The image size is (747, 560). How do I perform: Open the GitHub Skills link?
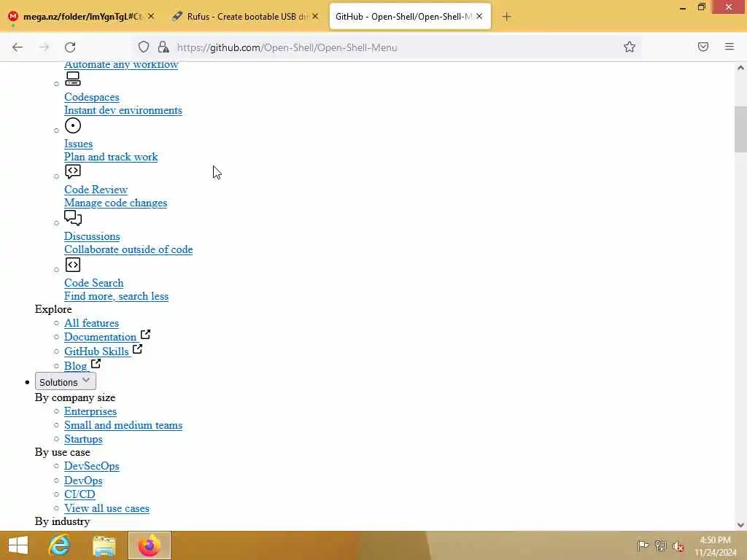(97, 351)
